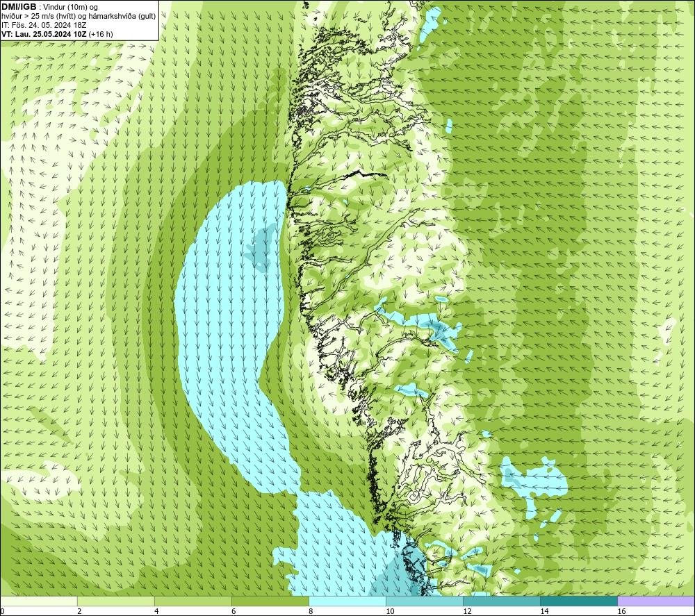Image resolution: width=695 pixels, height=616 pixels.
Task: Click the 0–2 m/s palest legend swatch
Action: pos(39,601)
